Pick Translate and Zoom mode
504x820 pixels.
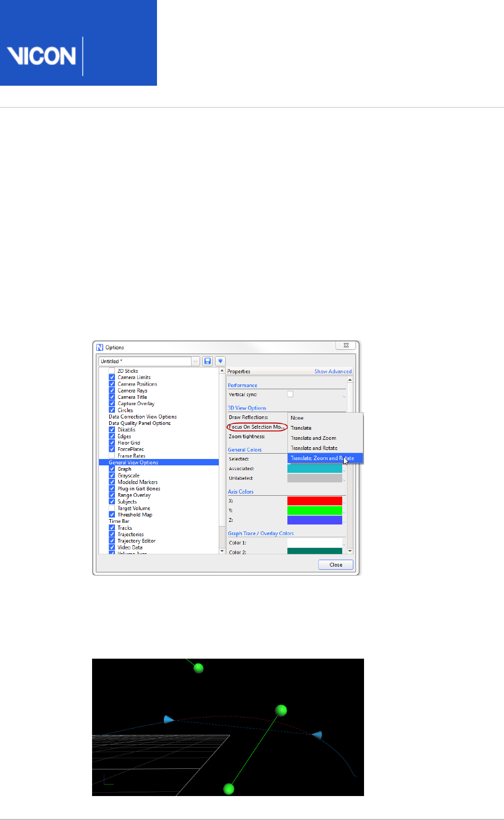click(x=325, y=438)
